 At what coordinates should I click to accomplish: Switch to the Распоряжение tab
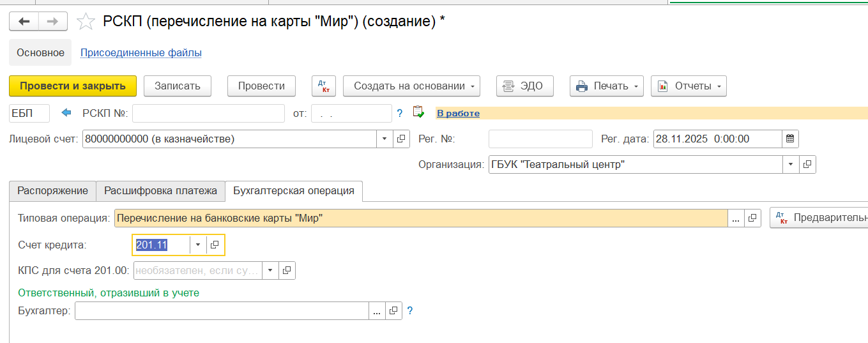52,190
